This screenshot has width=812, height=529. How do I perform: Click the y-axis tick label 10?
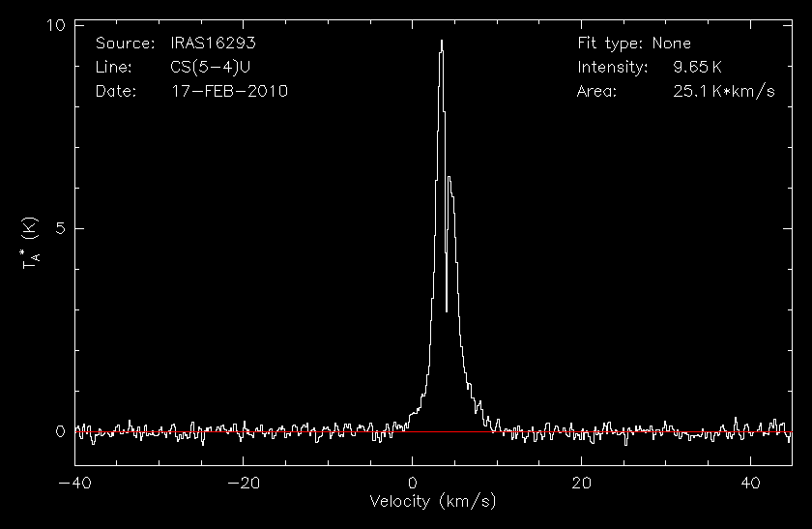pyautogui.click(x=55, y=25)
